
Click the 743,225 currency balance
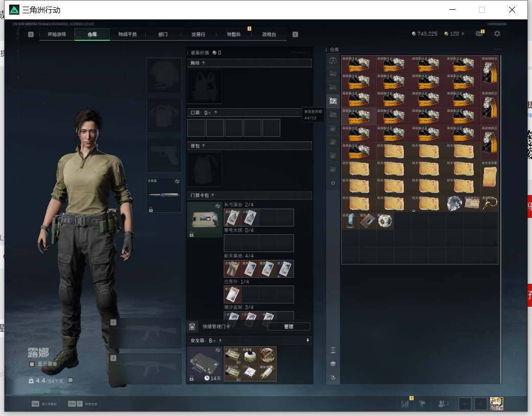pyautogui.click(x=424, y=34)
